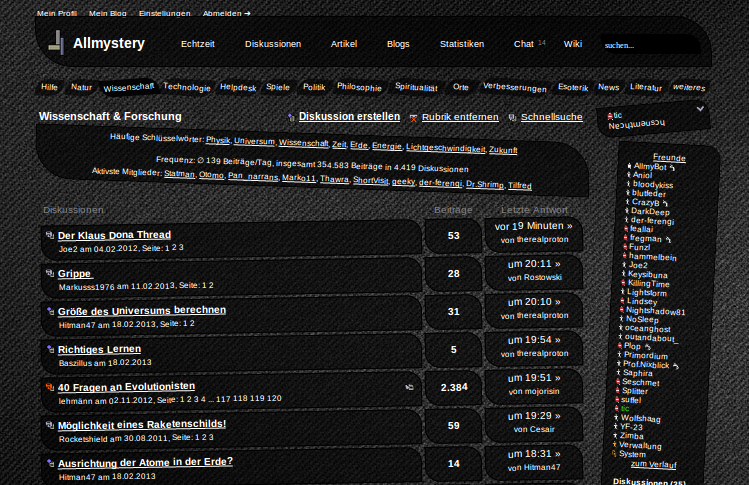The height and width of the screenshot is (485, 749).
Task: Click user status icon beside AllmyBot
Action: (629, 166)
